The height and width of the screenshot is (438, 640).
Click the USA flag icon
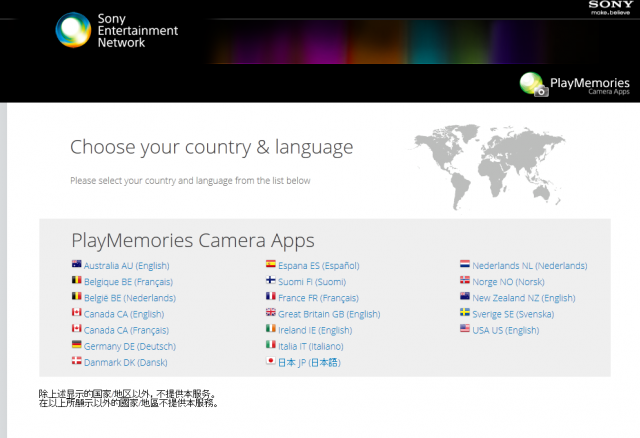(465, 329)
